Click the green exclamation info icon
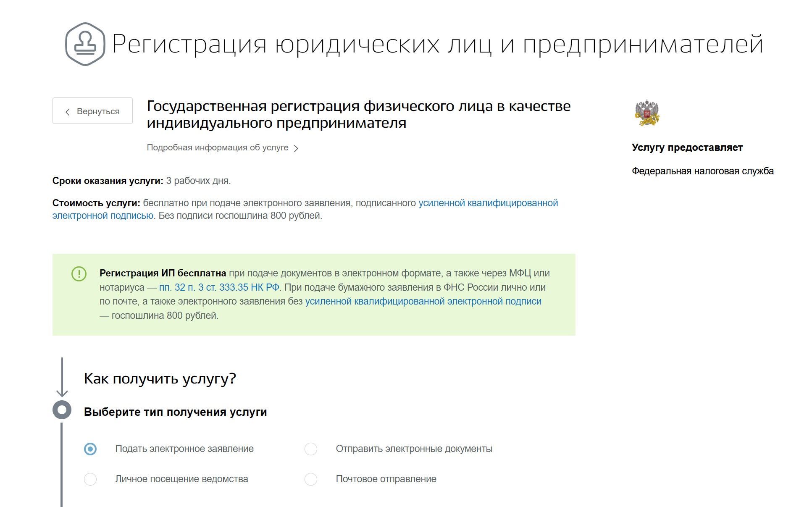 coord(79,274)
